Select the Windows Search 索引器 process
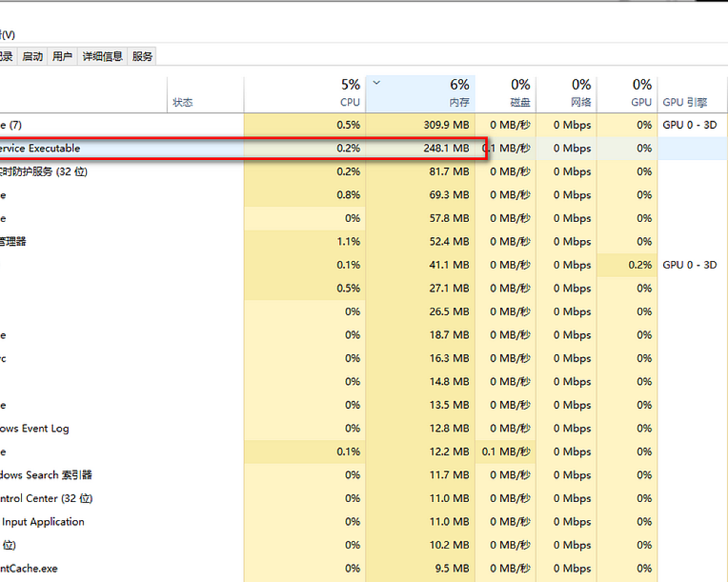The width and height of the screenshot is (728, 582). point(46,475)
